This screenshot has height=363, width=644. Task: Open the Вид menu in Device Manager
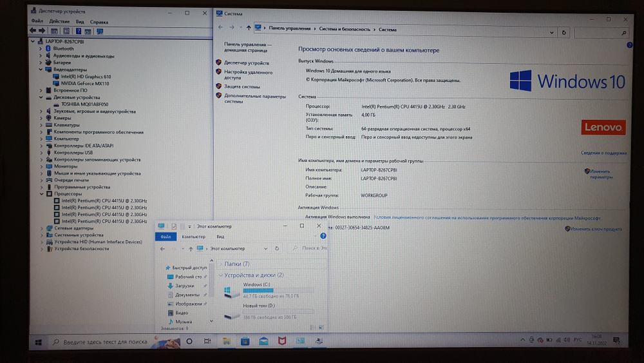click(80, 22)
